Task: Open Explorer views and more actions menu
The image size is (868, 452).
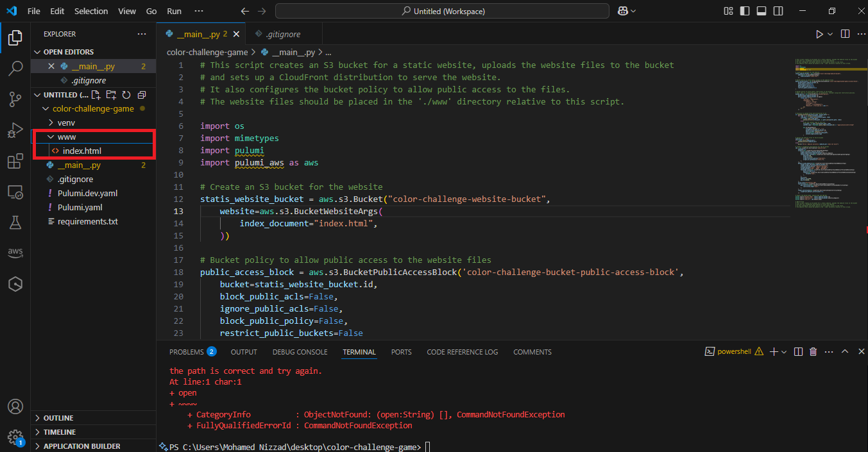Action: pyautogui.click(x=141, y=34)
